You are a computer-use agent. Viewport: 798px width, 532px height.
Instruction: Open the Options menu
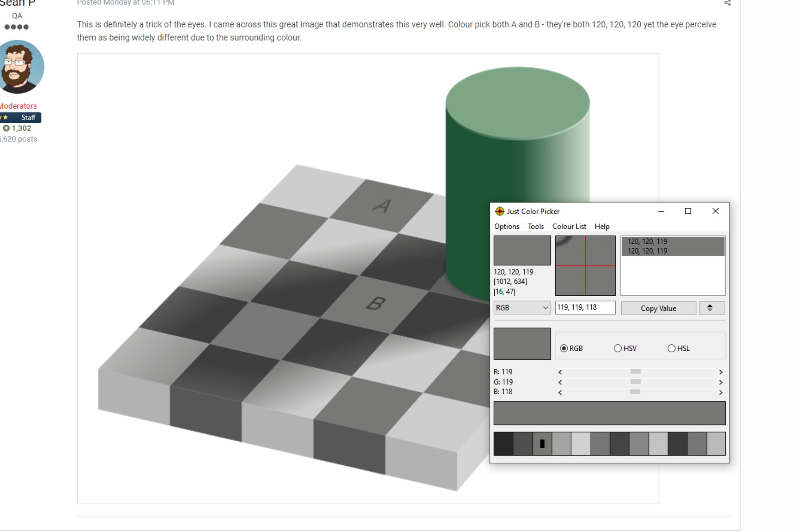(x=507, y=226)
